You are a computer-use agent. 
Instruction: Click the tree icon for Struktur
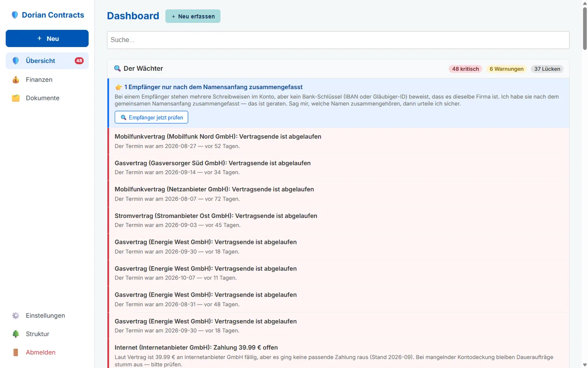[16, 334]
